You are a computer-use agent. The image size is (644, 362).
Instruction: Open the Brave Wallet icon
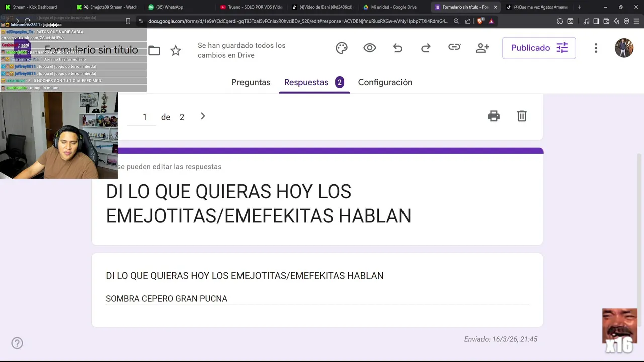606,21
